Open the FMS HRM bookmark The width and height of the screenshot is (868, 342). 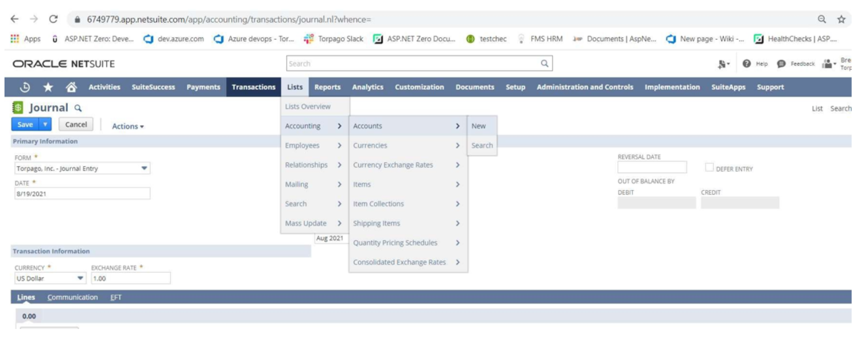pyautogui.click(x=540, y=38)
